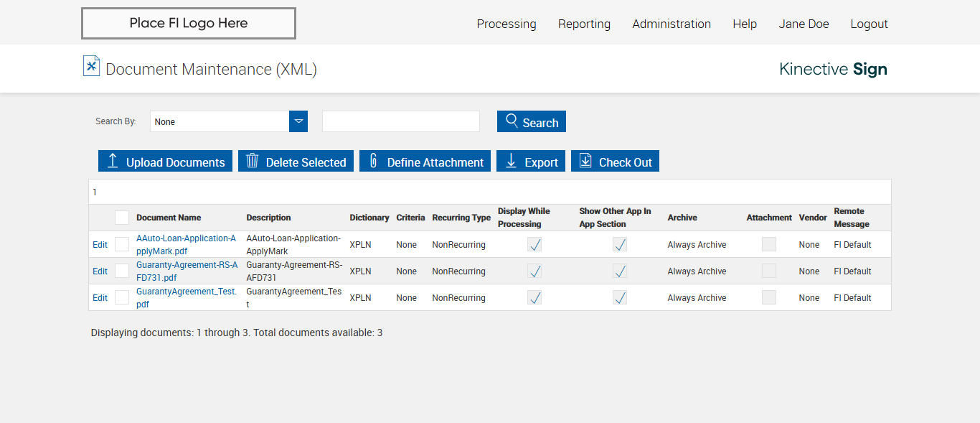Toggle Display While Processing for first document
The height and width of the screenshot is (423, 980).
click(534, 245)
